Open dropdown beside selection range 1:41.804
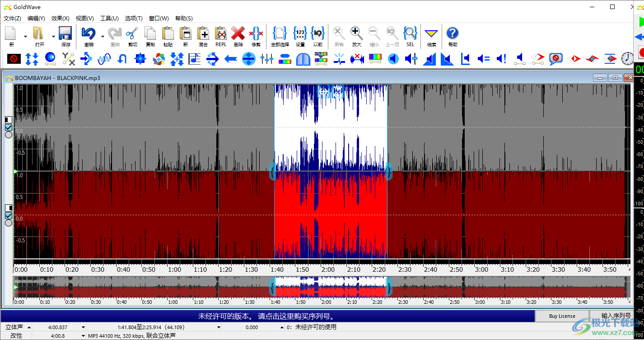The height and width of the screenshot is (340, 644). pos(219,327)
